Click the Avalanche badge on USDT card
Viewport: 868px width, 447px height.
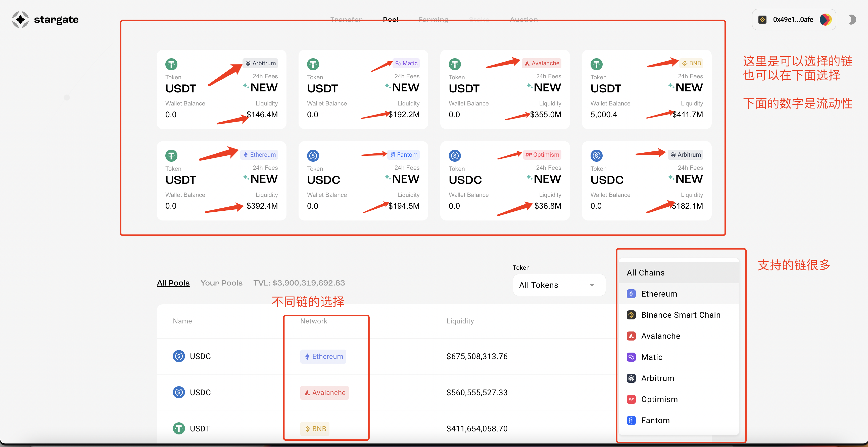coord(541,63)
